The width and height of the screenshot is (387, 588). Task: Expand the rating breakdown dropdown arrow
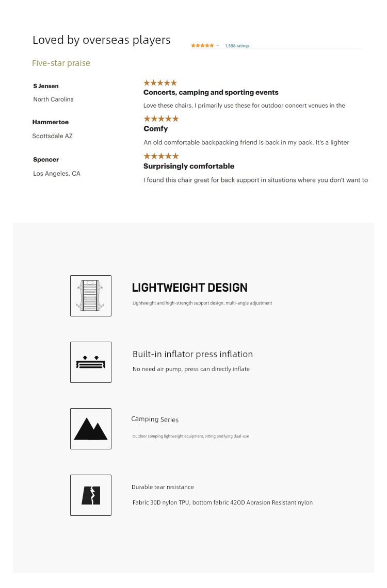point(218,46)
